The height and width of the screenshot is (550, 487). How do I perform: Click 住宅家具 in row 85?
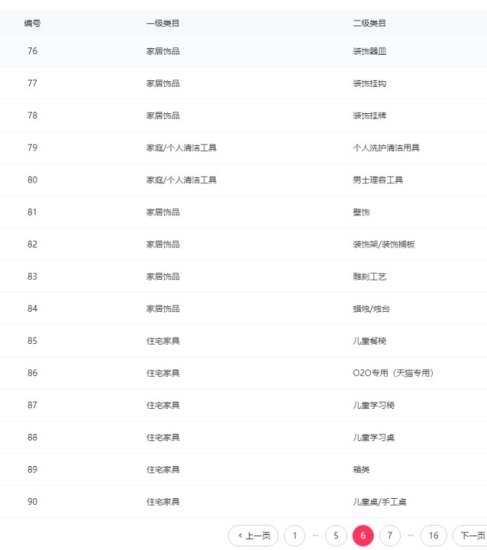click(x=163, y=341)
